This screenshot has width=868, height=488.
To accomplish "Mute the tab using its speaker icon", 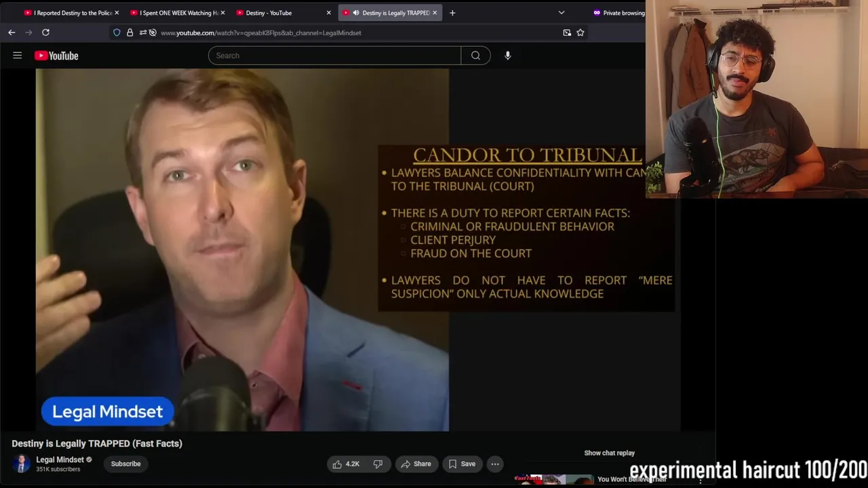I will tap(355, 13).
